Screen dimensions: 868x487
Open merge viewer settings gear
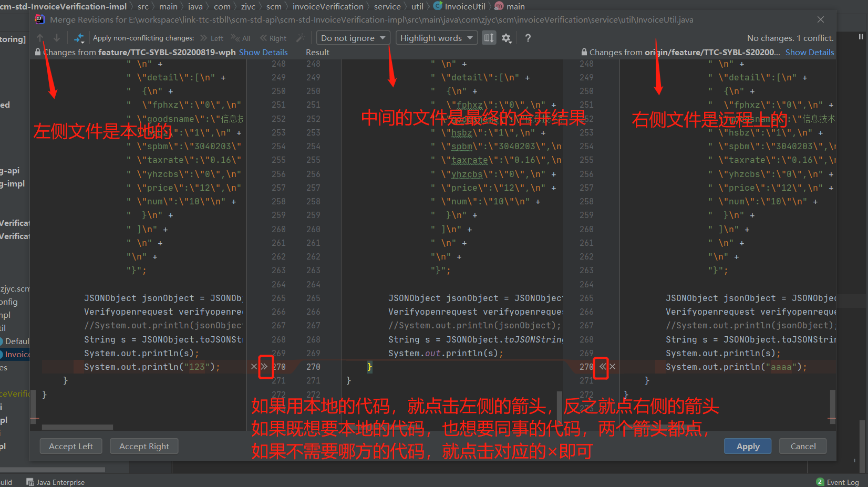click(507, 38)
